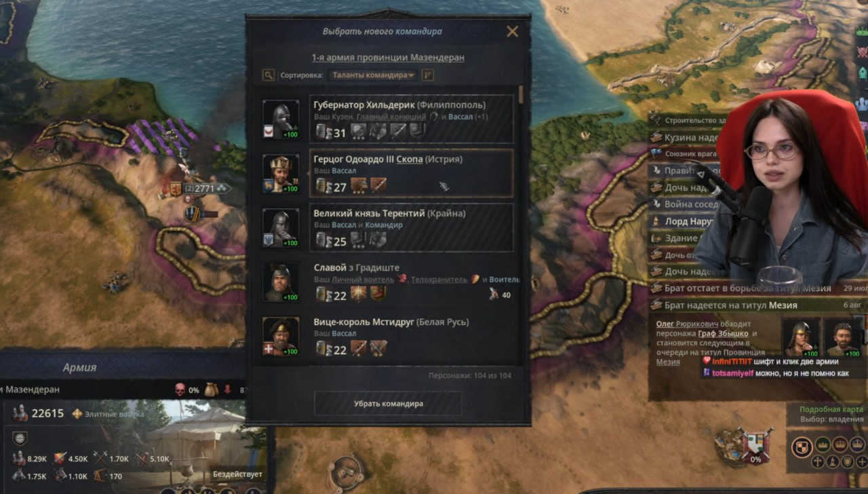Open the commander search magnifier

[269, 75]
